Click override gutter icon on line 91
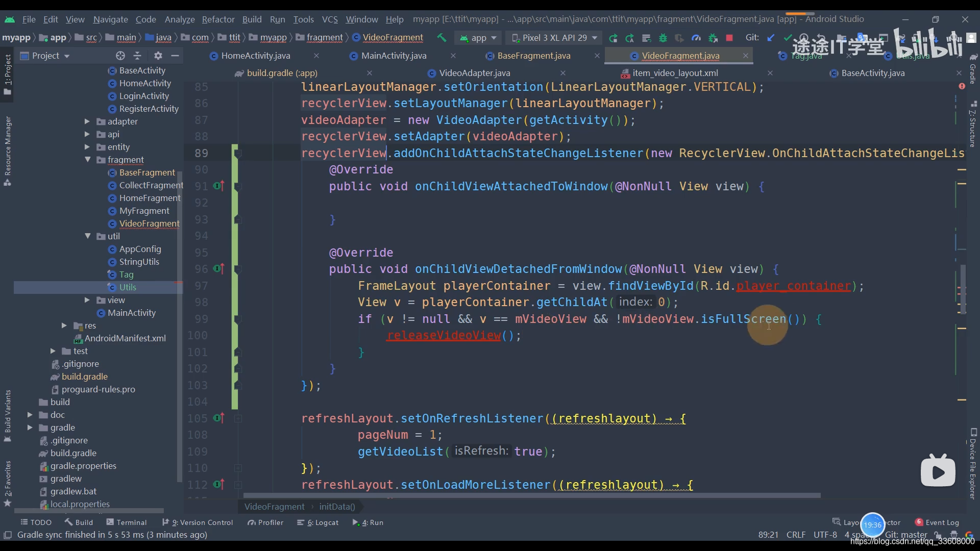Screen dimensions: 980x551 pyautogui.click(x=218, y=186)
